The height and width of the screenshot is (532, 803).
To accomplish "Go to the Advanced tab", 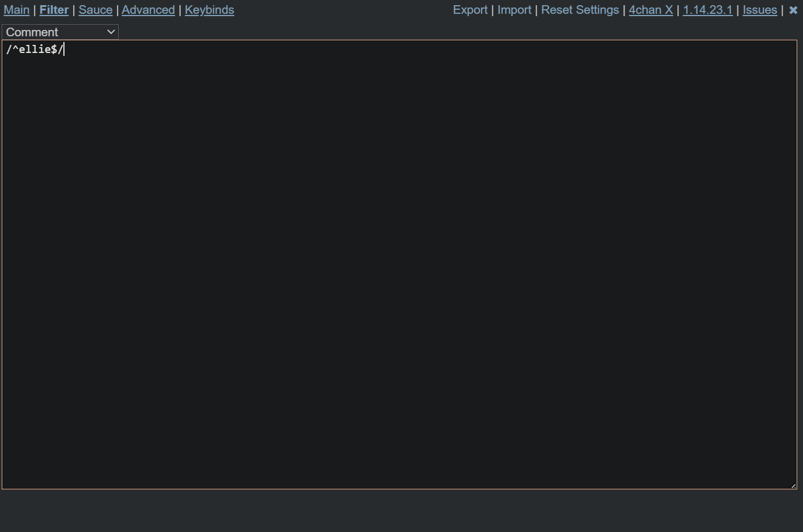I will click(x=148, y=10).
